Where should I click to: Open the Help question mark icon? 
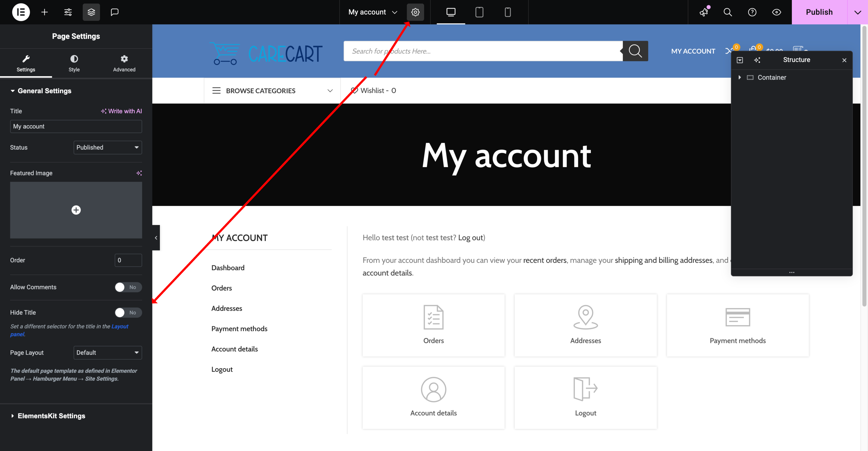pyautogui.click(x=752, y=12)
